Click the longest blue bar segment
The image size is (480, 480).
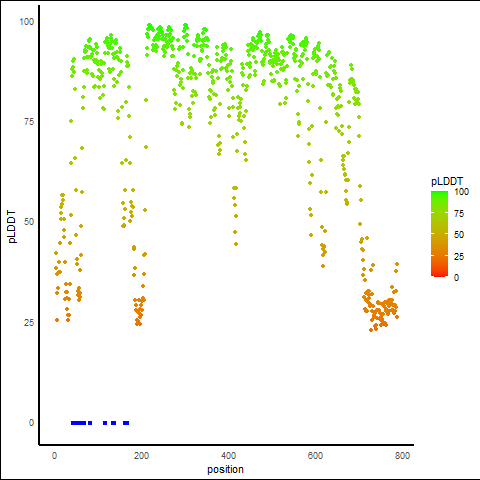pos(79,423)
